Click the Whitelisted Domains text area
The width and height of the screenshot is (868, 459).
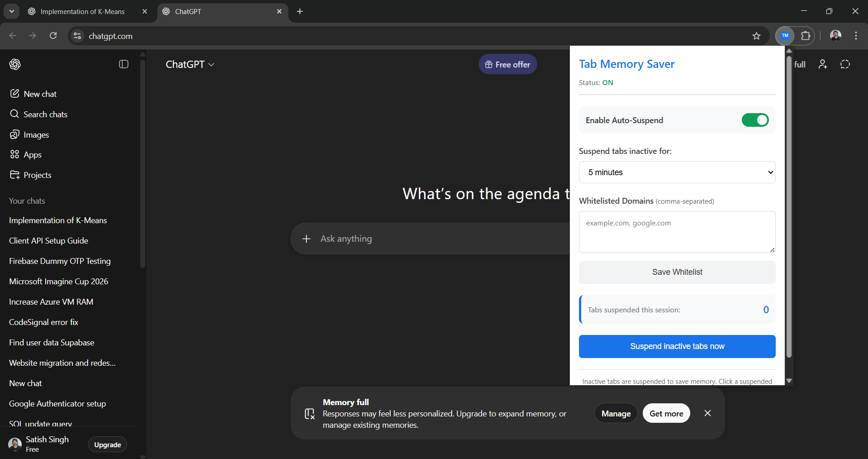[x=677, y=232]
